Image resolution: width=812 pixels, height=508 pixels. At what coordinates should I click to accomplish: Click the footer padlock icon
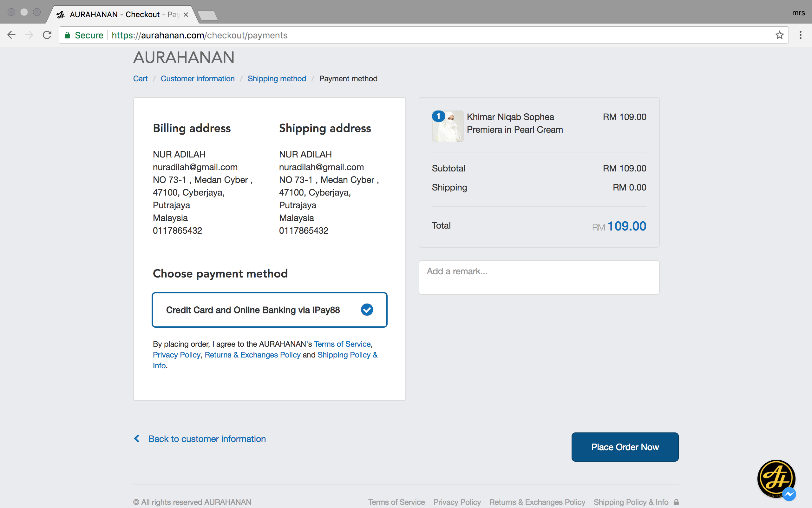pos(676,502)
